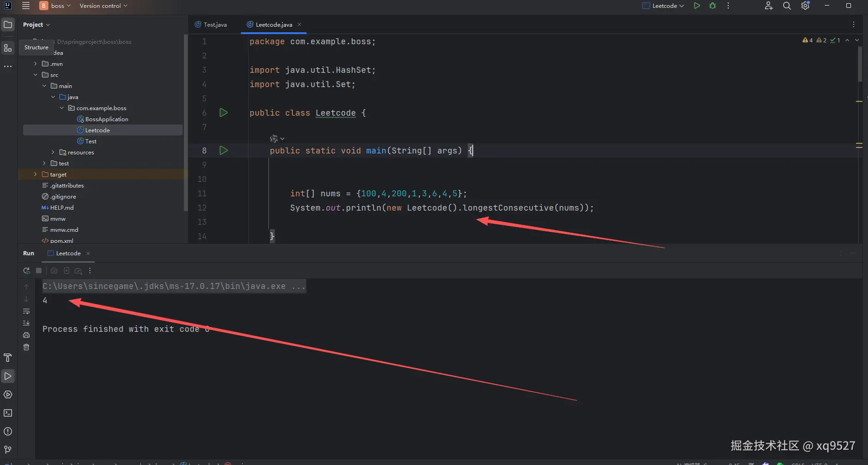Start debugging with the bug icon
868x465 pixels.
[713, 6]
